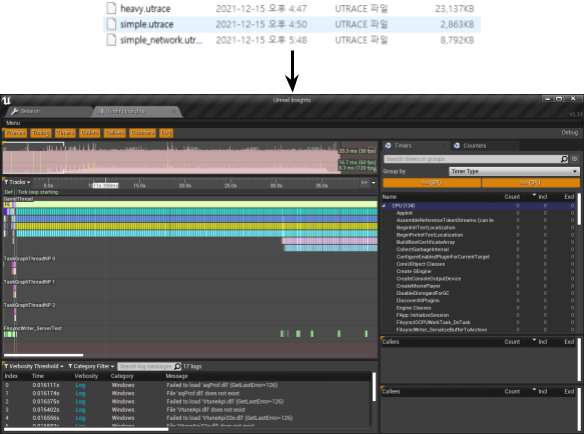The width and height of the screenshot is (584, 434).
Task: Click the timers list vertical scrollbar
Action: 579,209
